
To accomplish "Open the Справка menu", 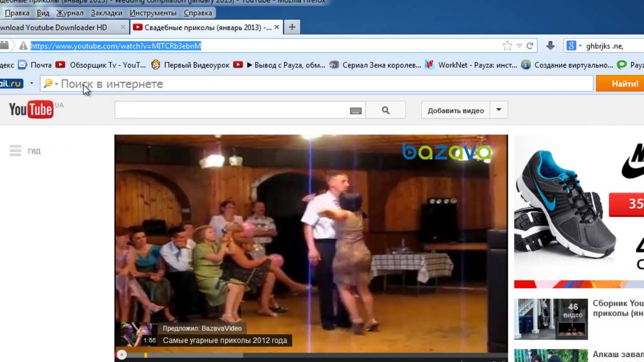I will pyautogui.click(x=198, y=13).
